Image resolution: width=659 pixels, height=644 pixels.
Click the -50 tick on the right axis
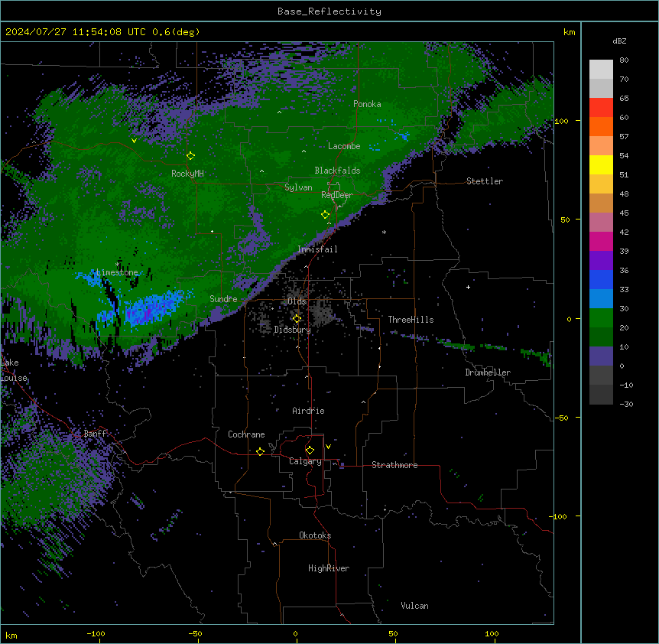(561, 418)
